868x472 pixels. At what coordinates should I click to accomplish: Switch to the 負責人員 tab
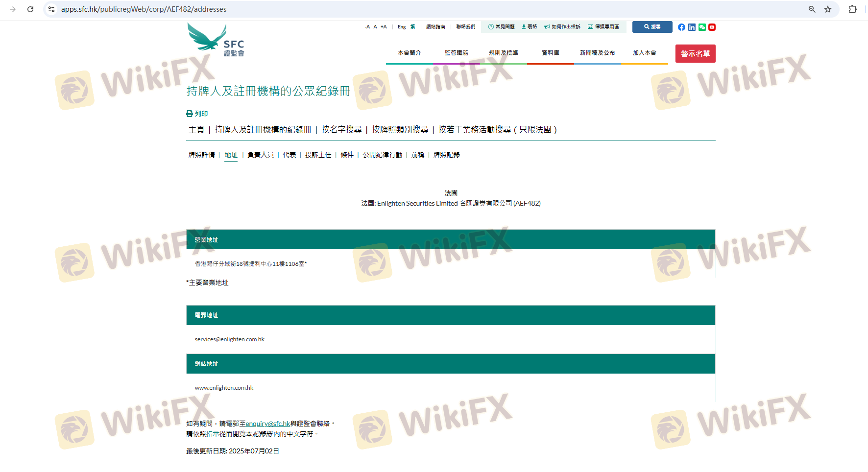click(260, 155)
